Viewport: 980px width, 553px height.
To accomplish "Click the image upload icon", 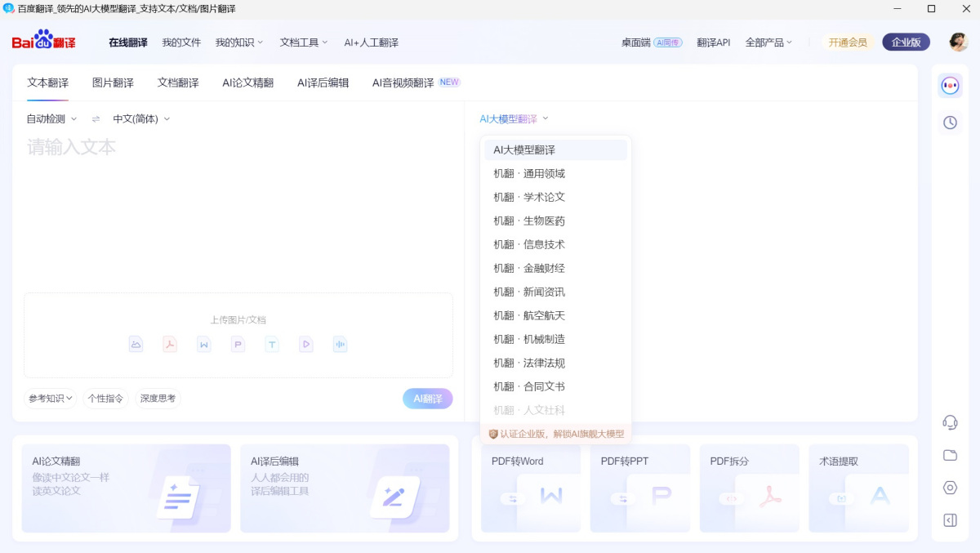I will [x=136, y=344].
